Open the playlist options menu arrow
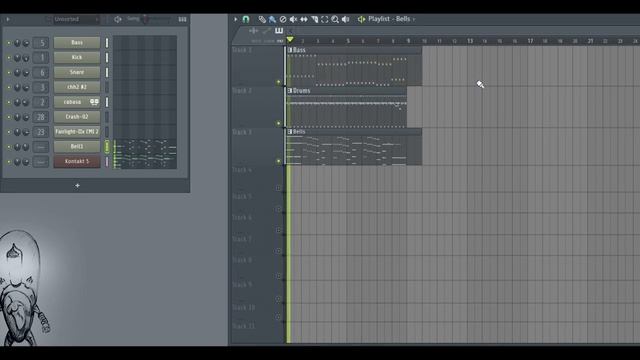 [236, 19]
